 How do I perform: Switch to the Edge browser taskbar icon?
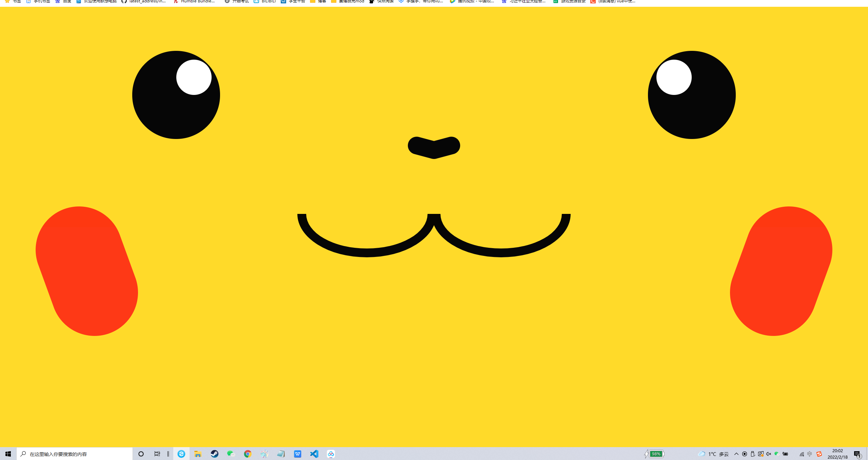pyautogui.click(x=181, y=454)
